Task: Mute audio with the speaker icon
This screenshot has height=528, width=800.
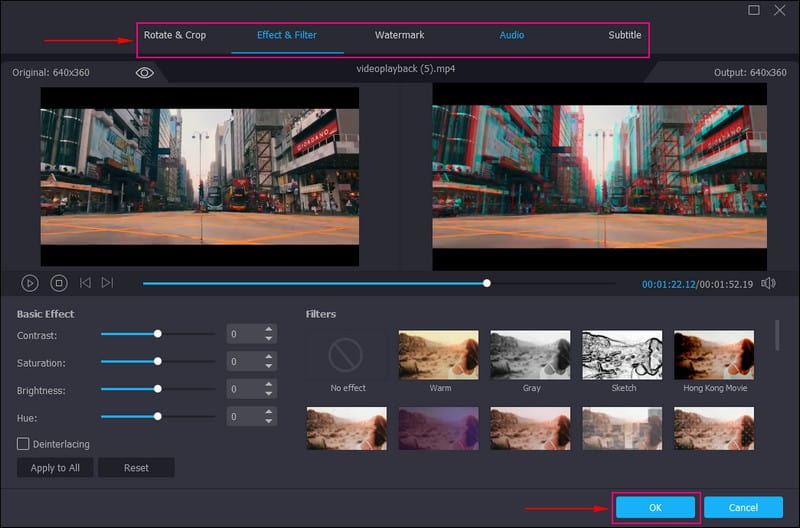Action: click(x=768, y=283)
